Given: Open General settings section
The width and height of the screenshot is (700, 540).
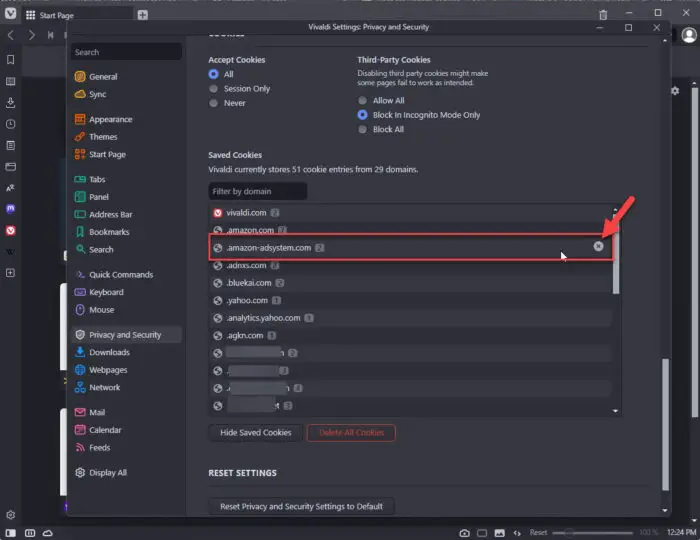Looking at the screenshot, I should click(126, 77).
